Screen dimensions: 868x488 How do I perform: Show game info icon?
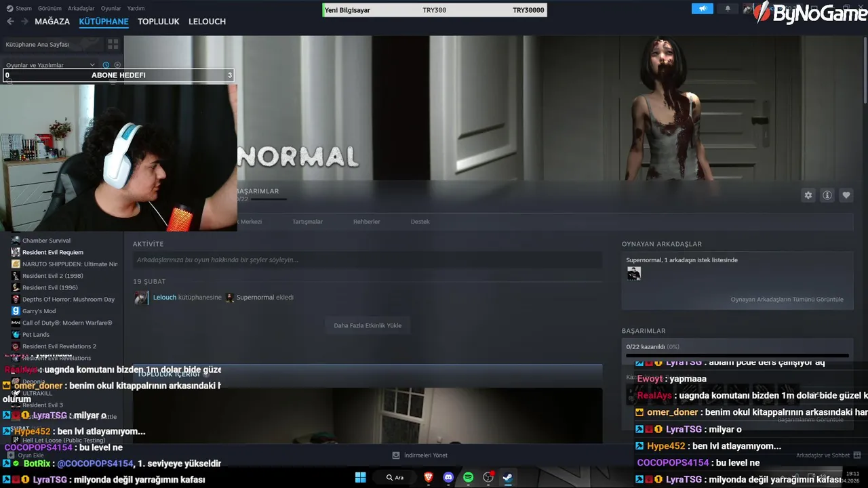tap(827, 195)
